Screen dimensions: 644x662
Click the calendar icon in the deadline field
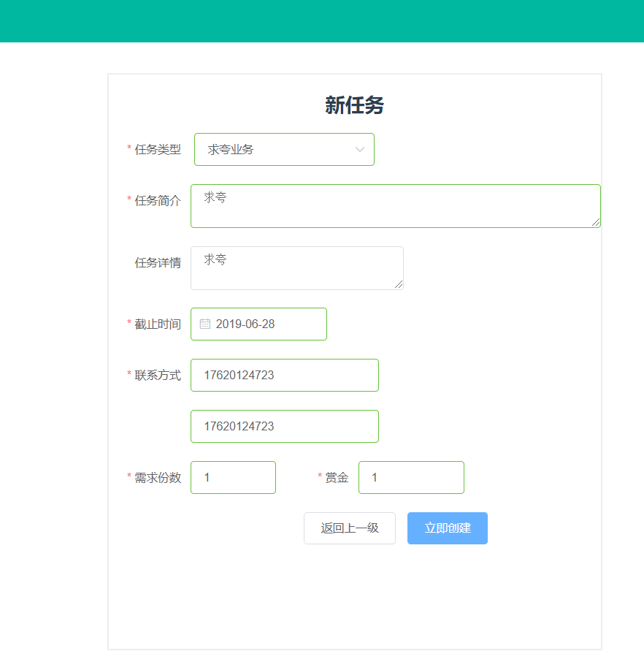(x=205, y=324)
